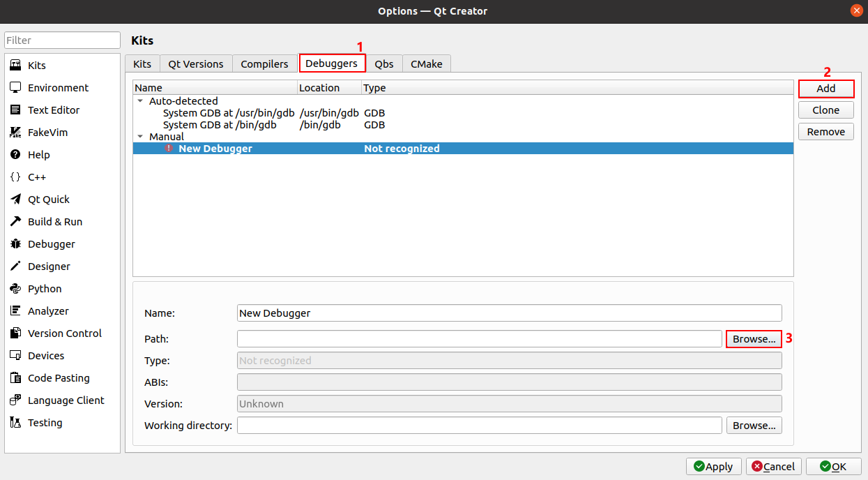
Task: Sort by the Location column header
Action: pyautogui.click(x=329, y=88)
